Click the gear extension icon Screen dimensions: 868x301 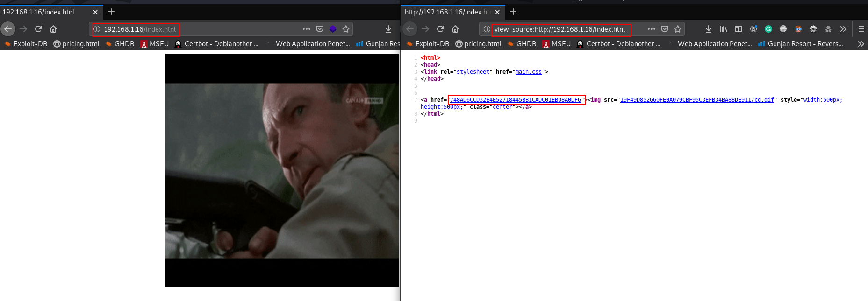pyautogui.click(x=813, y=29)
